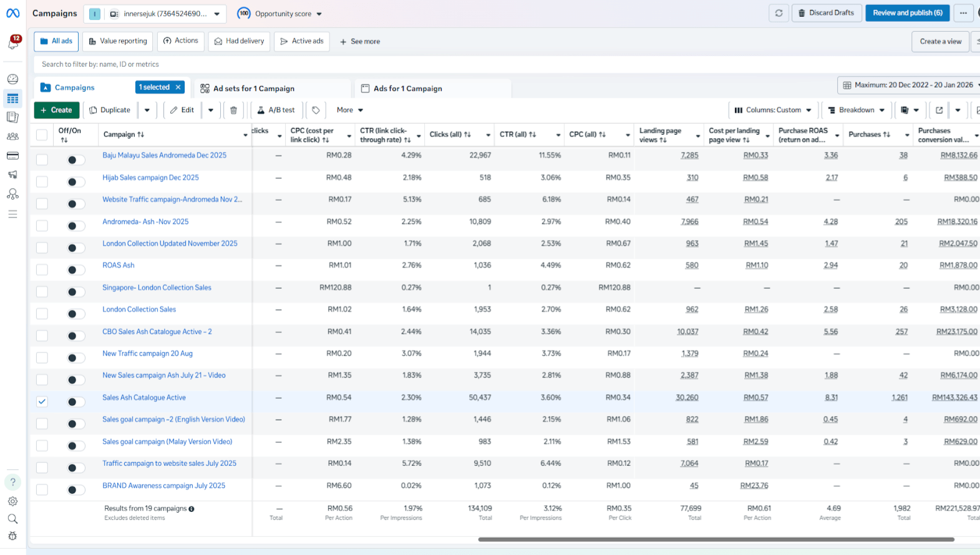
Task: Open the Singapore- London Collection Sales campaign link
Action: [157, 288]
